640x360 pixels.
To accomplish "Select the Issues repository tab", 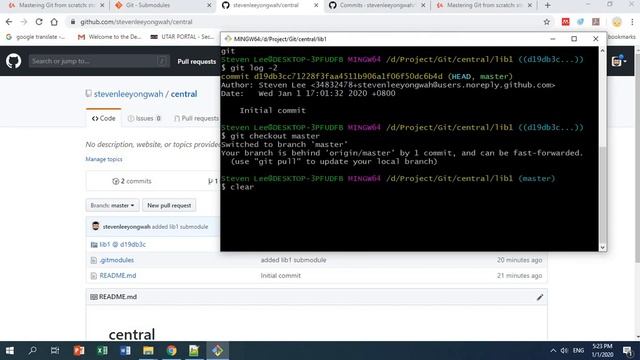I will click(144, 118).
